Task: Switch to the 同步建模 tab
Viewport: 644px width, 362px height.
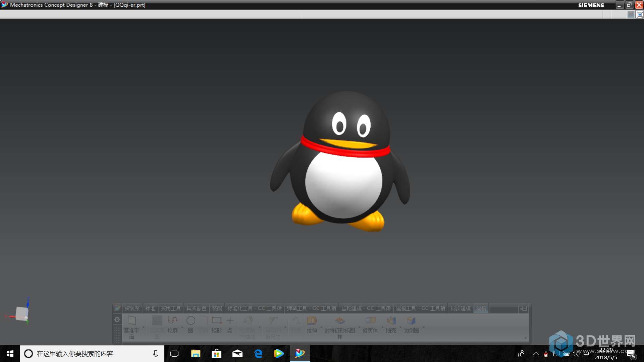Action: (x=461, y=308)
